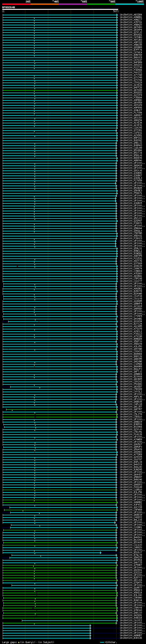Click label UniRef100_Q92901
Viewport: 146px width, 644px height.
coord(131,570)
